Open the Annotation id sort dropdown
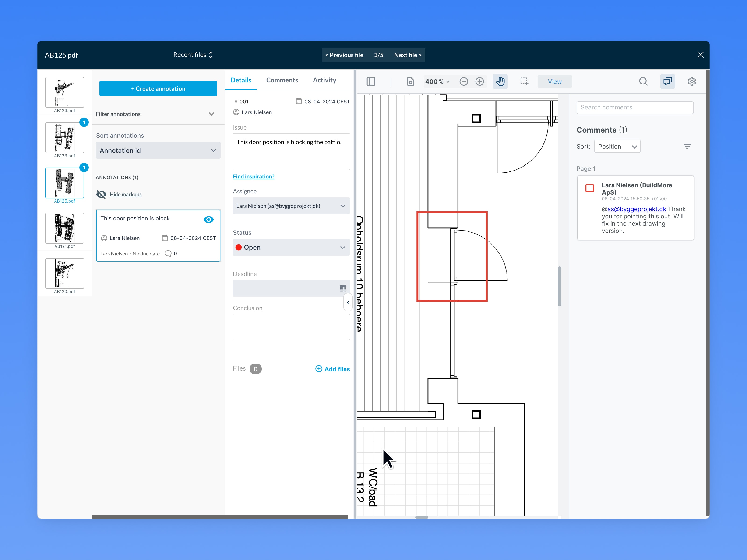Image resolution: width=747 pixels, height=560 pixels. (158, 150)
